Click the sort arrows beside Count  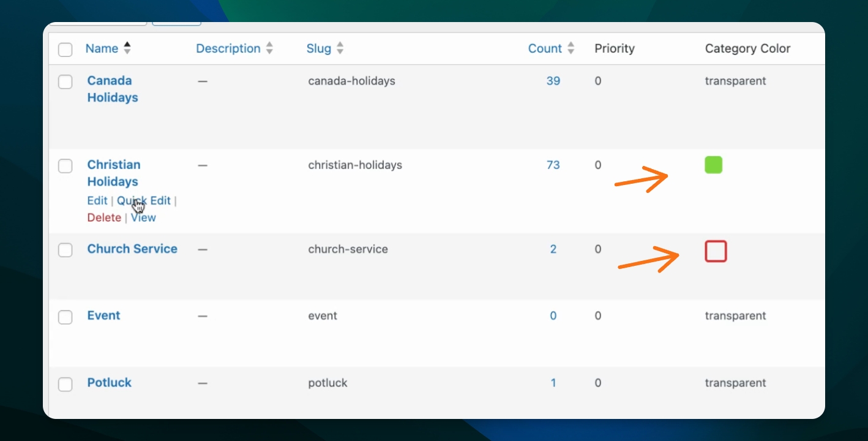(571, 48)
